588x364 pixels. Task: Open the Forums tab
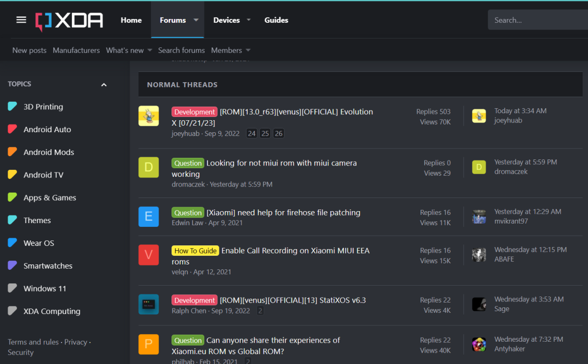(x=173, y=20)
